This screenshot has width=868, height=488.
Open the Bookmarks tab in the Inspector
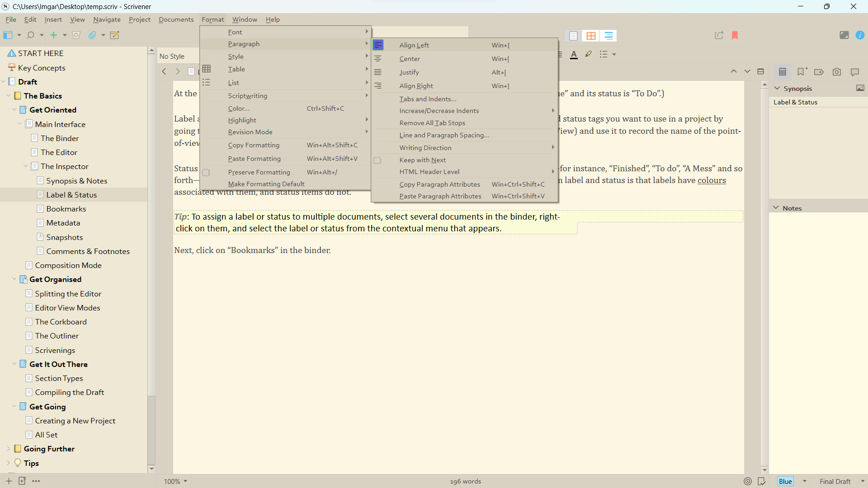coord(801,72)
